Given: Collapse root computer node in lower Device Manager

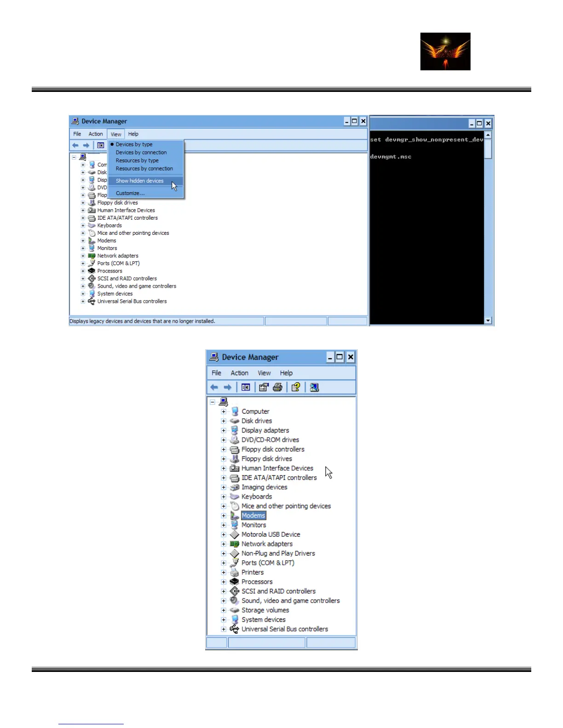Looking at the screenshot, I should coord(213,402).
